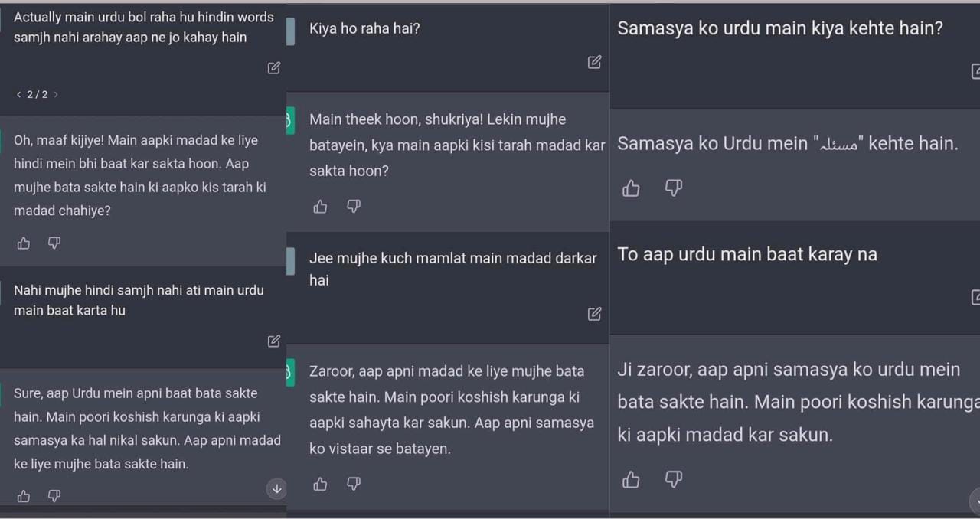Thumbs down the 'Oh, maaf kijiye!' reply
This screenshot has height=519, width=980.
tap(54, 243)
